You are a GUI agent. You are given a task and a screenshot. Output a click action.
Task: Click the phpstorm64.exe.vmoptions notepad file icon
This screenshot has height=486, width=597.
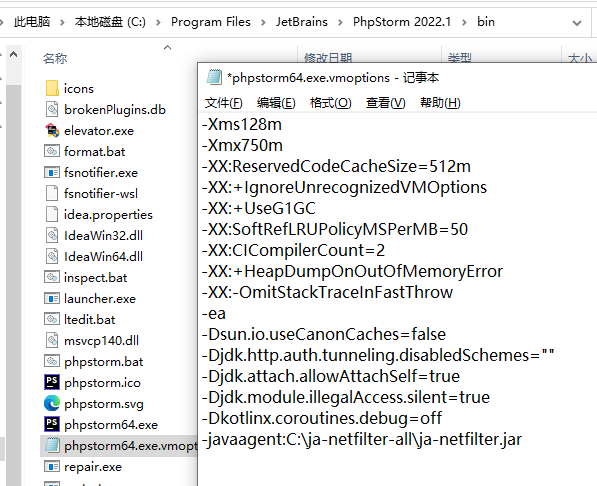[x=52, y=445]
